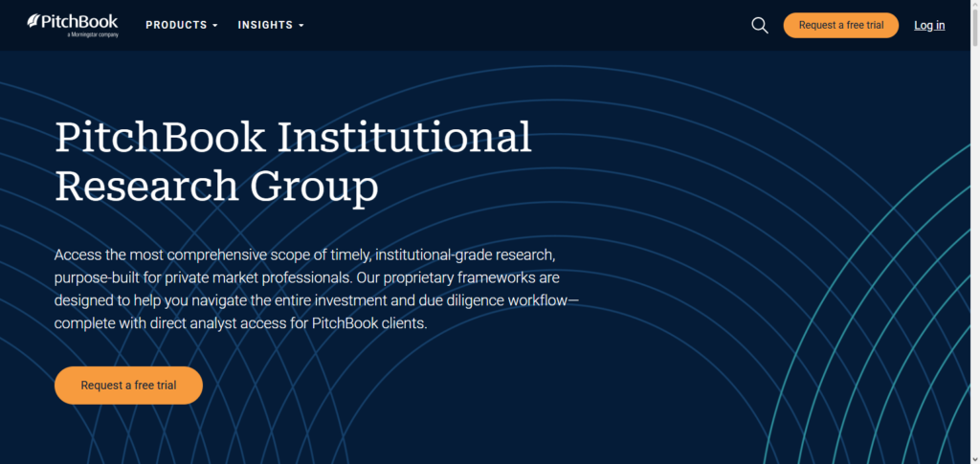This screenshot has width=980, height=464.
Task: Open the Log in link
Action: pos(928,25)
